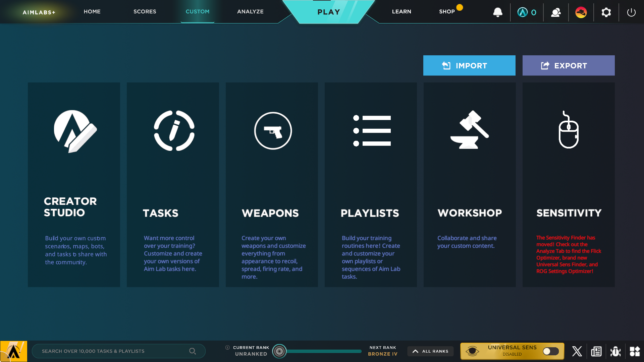The height and width of the screenshot is (362, 644).
Task: Click the AIMLABS+ logo button
Action: (x=39, y=12)
